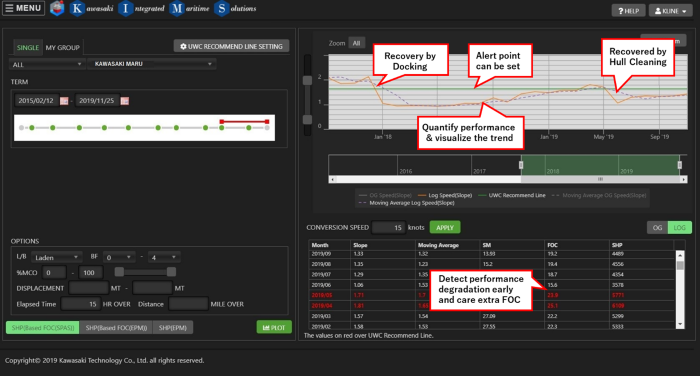Viewport: 700px width, 376px height.
Task: Expand the KAWASAKI MARU vessel dropdown
Action: coord(152,64)
